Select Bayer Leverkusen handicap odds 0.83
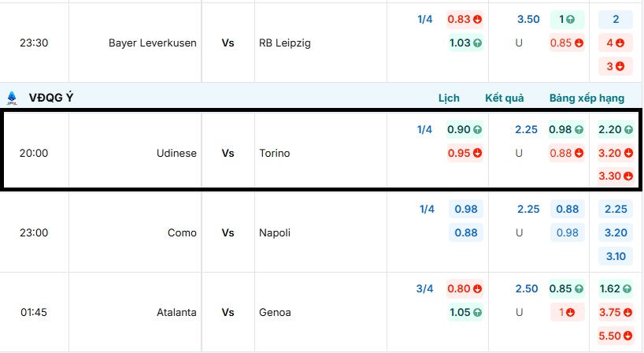 [x=464, y=20]
